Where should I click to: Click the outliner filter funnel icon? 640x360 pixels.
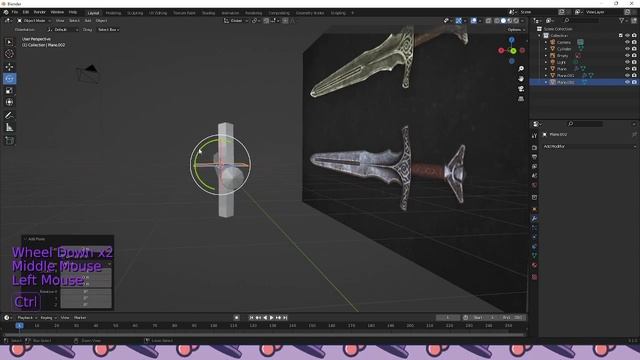tap(622, 20)
